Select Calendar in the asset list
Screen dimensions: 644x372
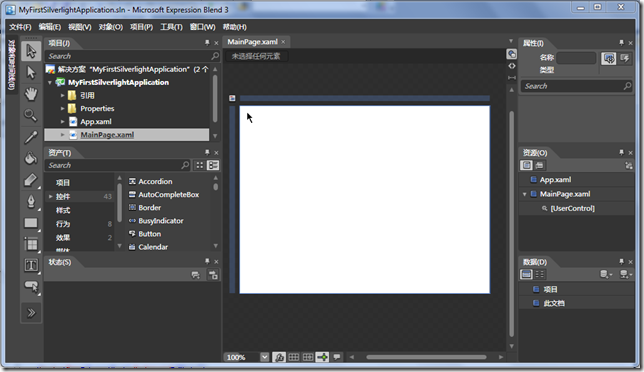point(148,247)
